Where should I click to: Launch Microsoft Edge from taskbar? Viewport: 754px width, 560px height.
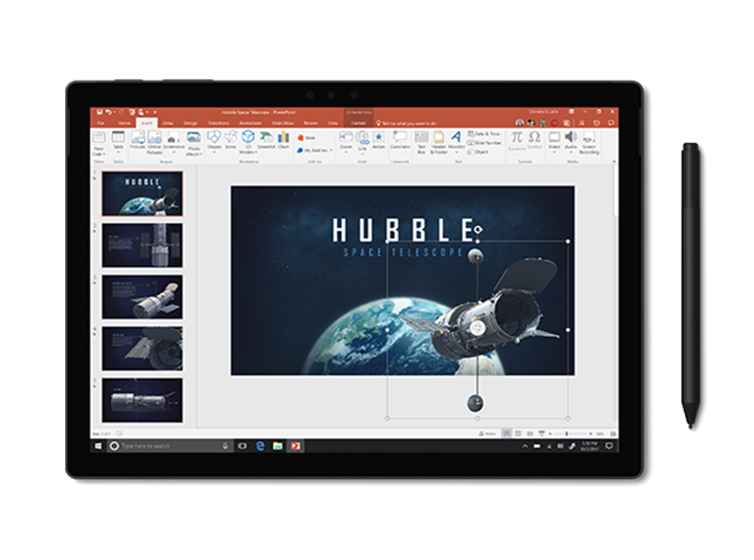tap(260, 446)
